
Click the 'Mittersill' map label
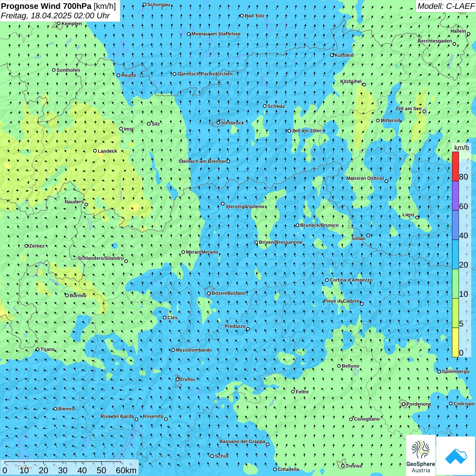click(390, 121)
